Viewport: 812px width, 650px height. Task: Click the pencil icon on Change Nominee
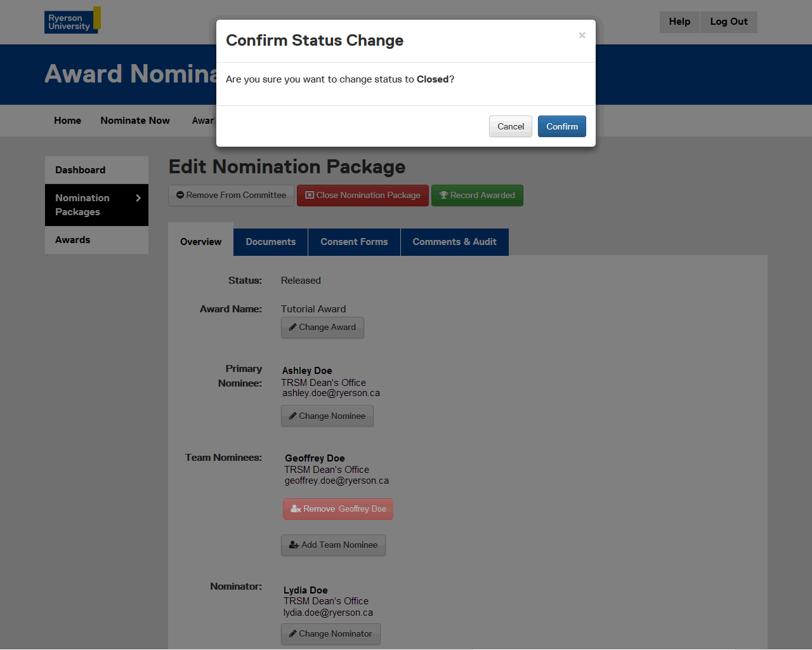click(x=292, y=416)
